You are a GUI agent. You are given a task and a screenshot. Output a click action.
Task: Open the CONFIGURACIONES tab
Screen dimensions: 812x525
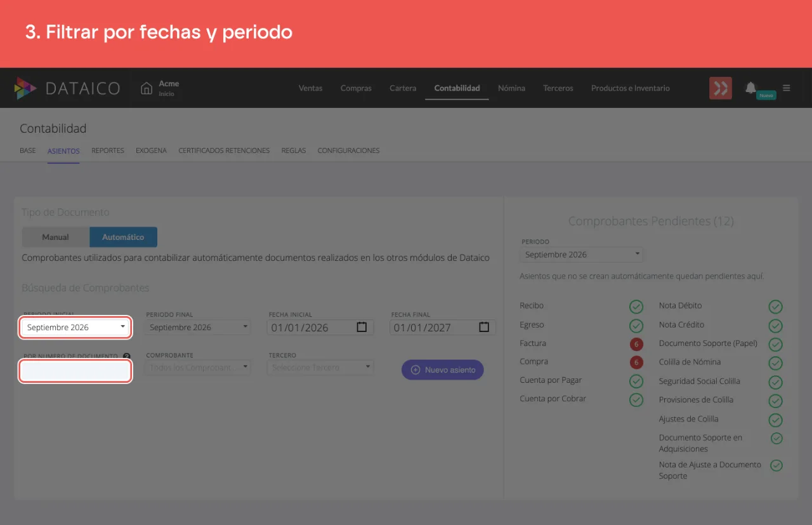348,151
